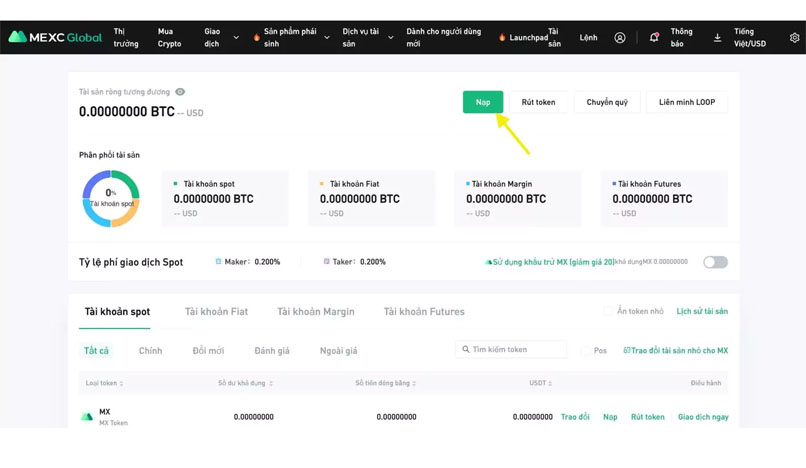Click the Điều hành column header
The width and height of the screenshot is (806, 468).
[706, 383]
